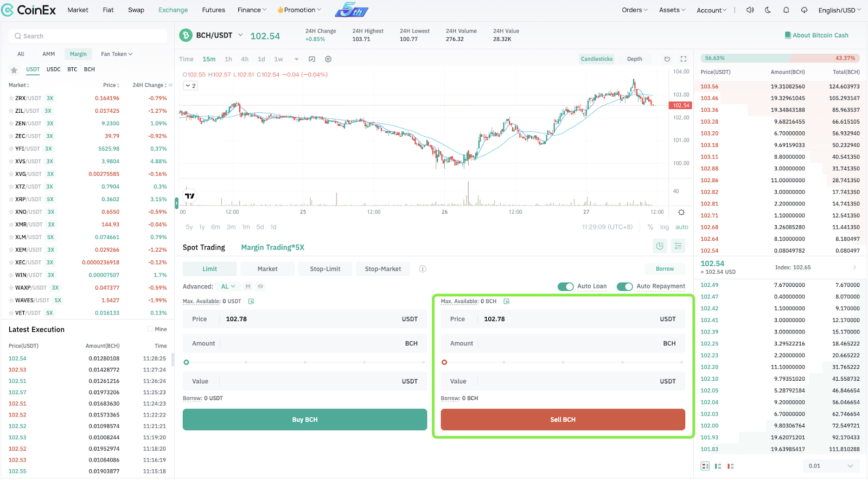
Task: Click the Borrow button
Action: [x=665, y=269]
